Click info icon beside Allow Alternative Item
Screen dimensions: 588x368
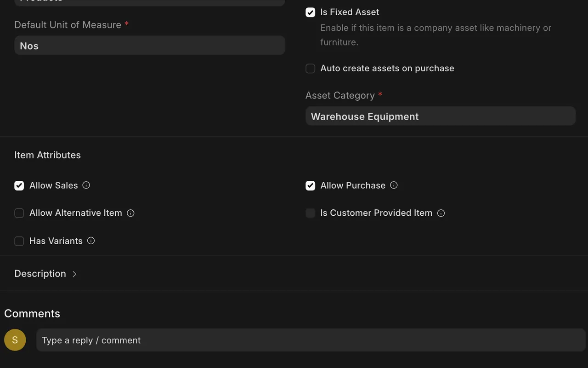[x=130, y=213]
